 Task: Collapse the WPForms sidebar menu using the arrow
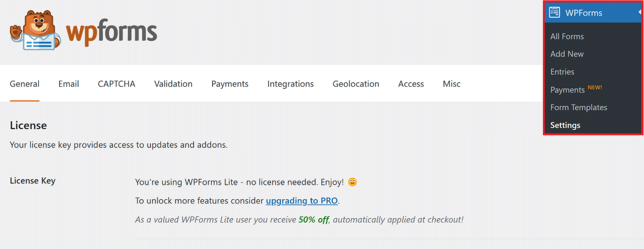point(641,11)
